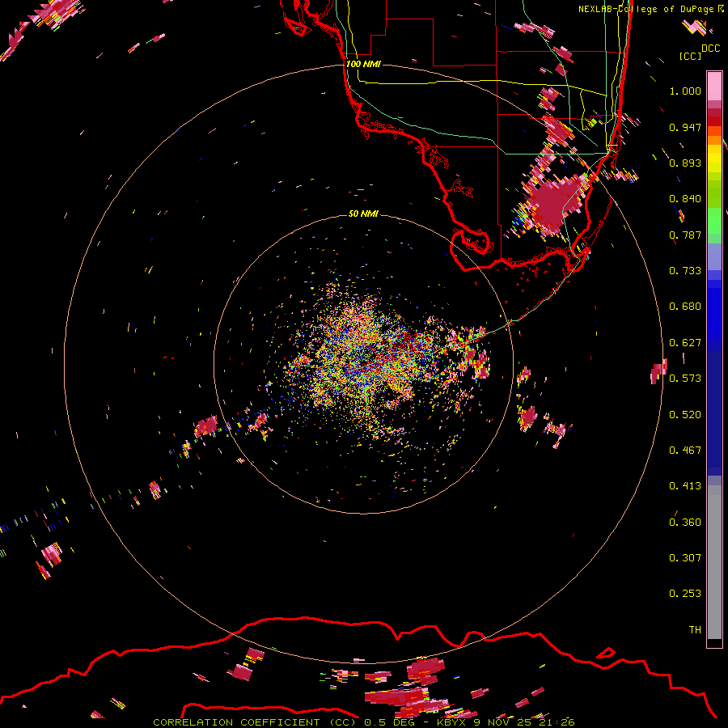The width and height of the screenshot is (728, 728).
Task: Select the 0.947 scale value
Action: 685,127
